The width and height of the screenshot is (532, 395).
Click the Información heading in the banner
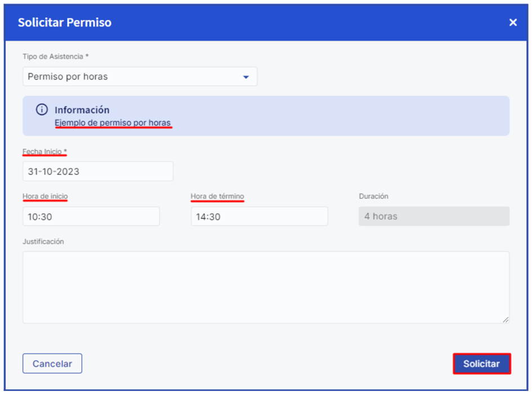(82, 110)
